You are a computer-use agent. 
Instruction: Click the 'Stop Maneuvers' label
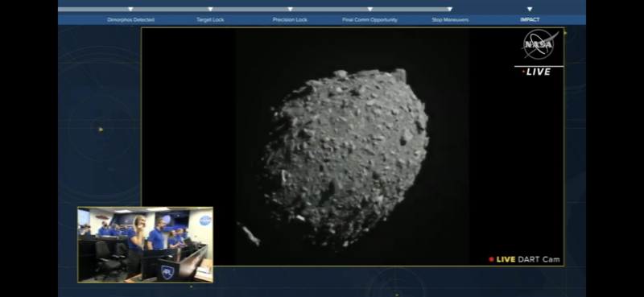pos(450,19)
